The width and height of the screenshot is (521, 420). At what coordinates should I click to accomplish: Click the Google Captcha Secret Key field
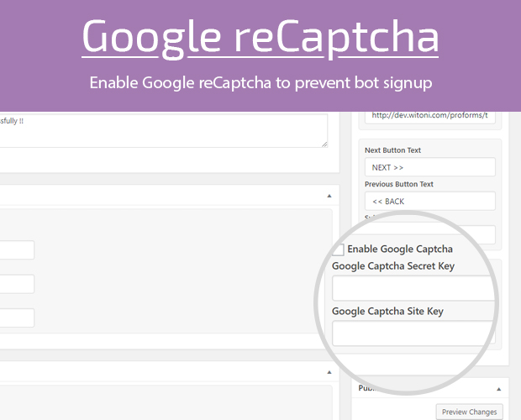click(413, 288)
